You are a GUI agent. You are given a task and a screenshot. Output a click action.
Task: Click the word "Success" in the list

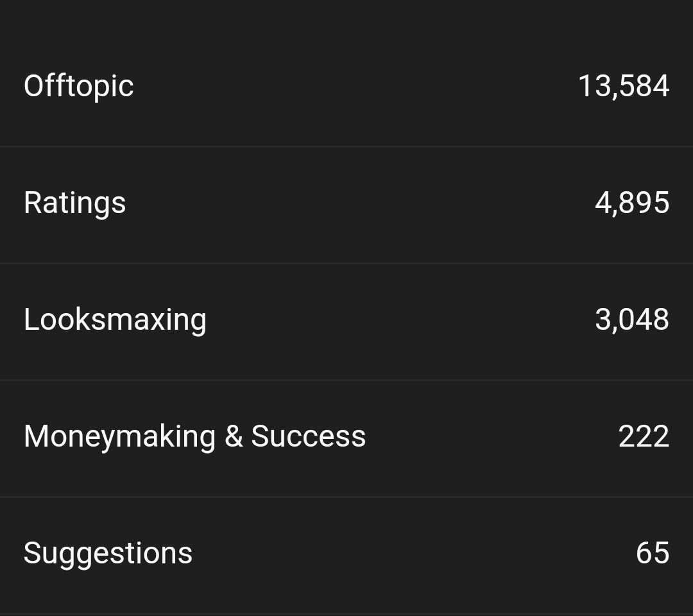308,436
